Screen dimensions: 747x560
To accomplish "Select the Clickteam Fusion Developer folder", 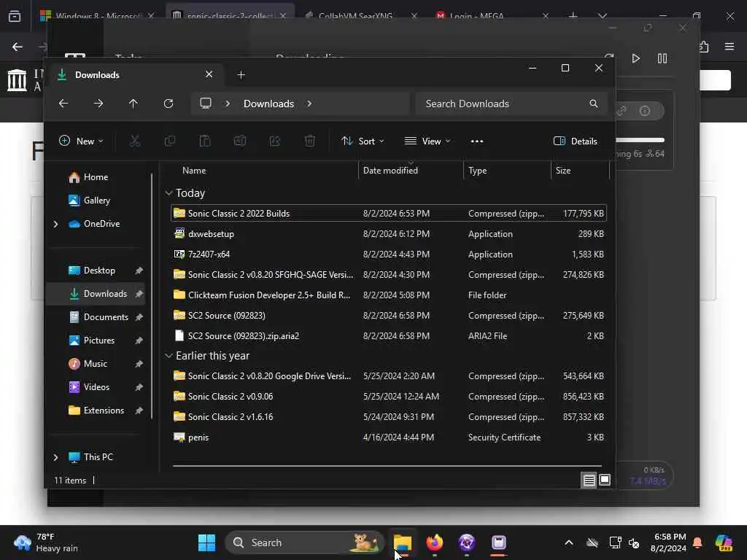I will coord(389,295).
